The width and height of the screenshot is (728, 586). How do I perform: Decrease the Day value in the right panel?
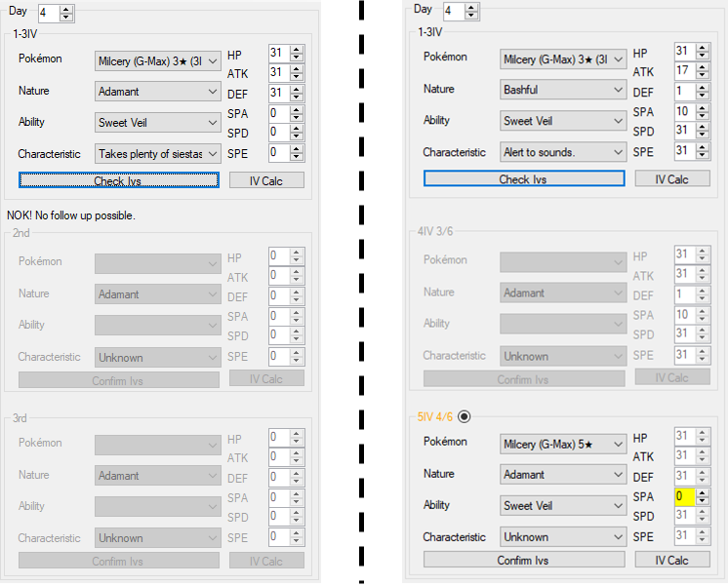tap(471, 16)
